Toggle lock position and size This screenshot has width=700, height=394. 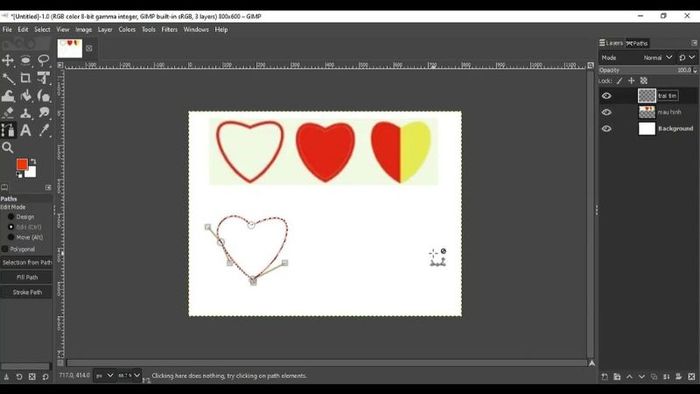pyautogui.click(x=631, y=81)
